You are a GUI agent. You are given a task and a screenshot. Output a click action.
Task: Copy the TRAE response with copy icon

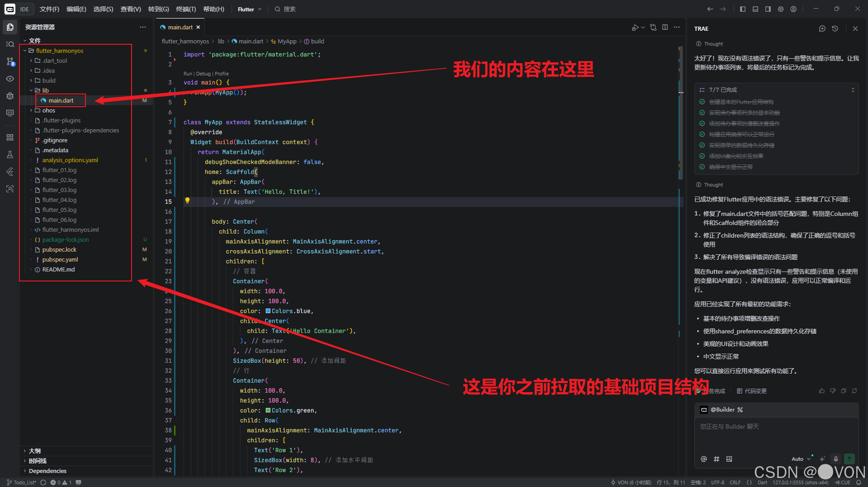[x=843, y=391]
